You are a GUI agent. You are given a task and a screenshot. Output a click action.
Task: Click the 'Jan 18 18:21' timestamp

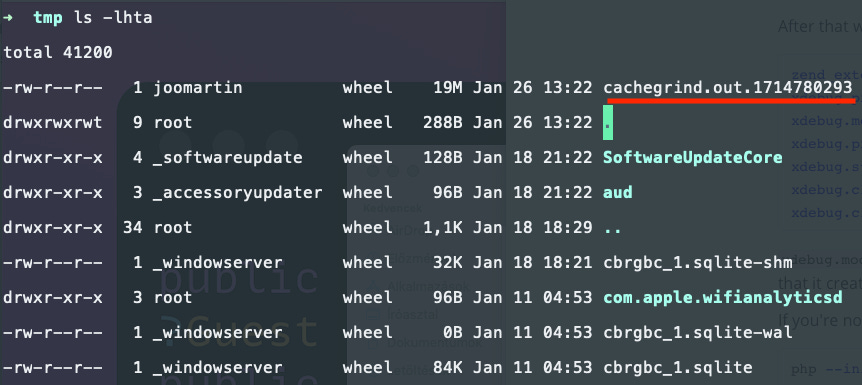pyautogui.click(x=533, y=262)
